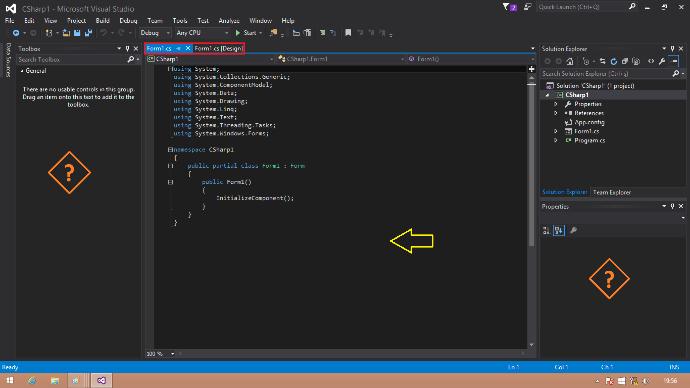Click the Search Toolbox input field

[x=72, y=59]
